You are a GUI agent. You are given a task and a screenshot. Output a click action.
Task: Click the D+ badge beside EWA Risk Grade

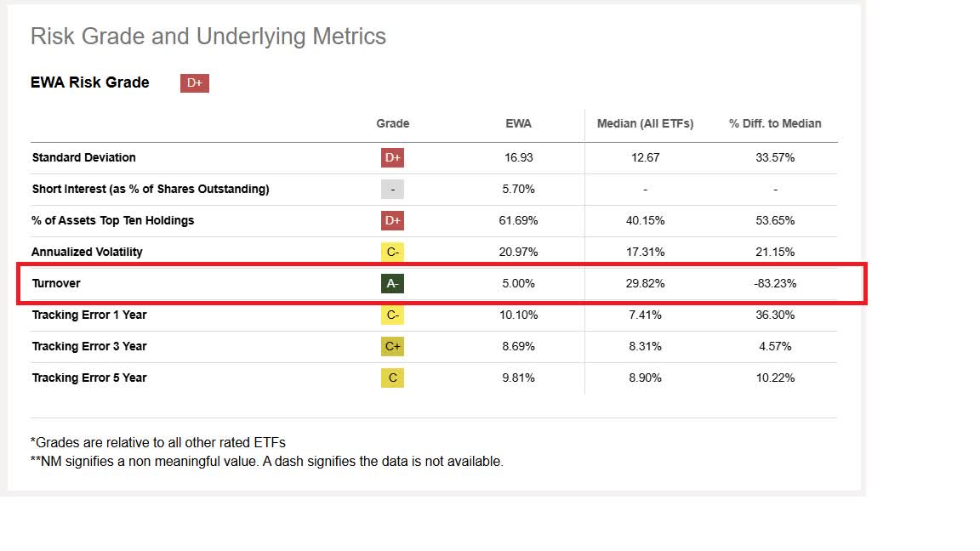[x=194, y=82]
